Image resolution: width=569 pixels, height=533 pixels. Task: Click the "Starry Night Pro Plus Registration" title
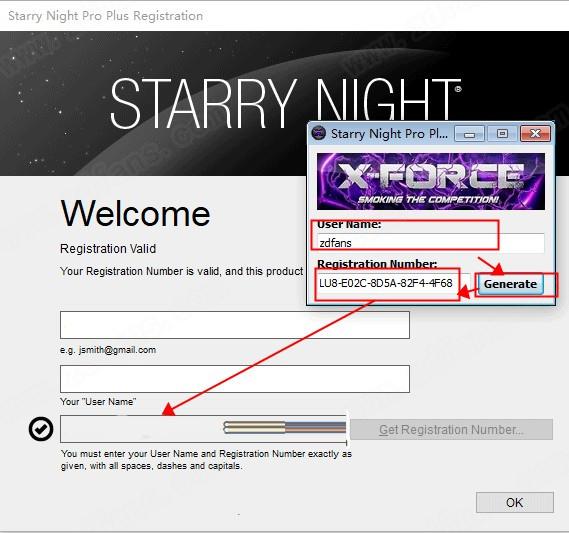click(106, 16)
